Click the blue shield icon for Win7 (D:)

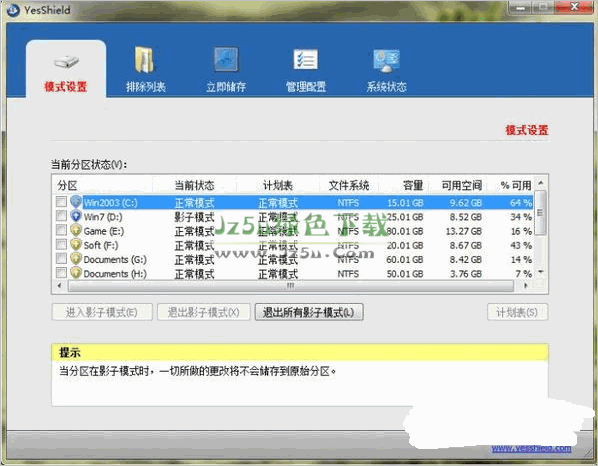76,216
